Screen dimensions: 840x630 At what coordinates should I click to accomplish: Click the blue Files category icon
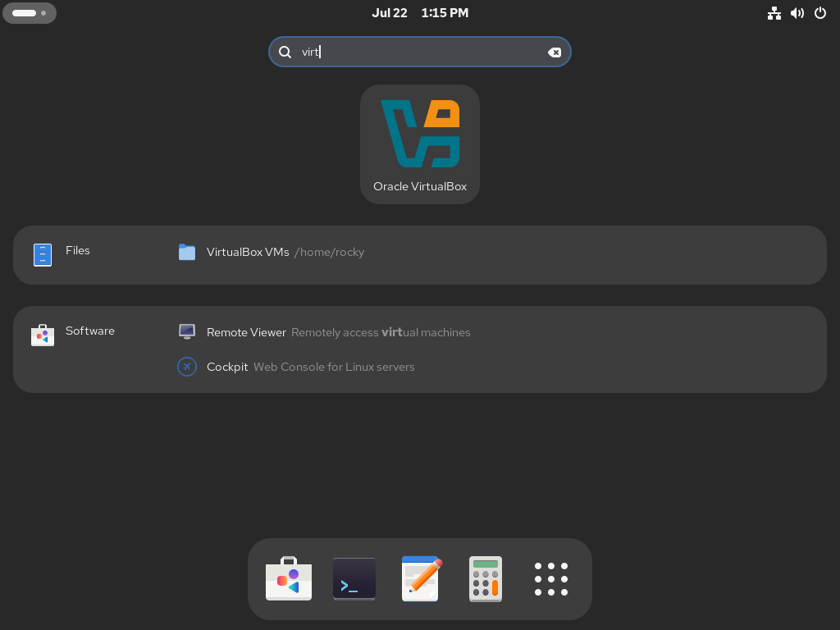(x=43, y=255)
